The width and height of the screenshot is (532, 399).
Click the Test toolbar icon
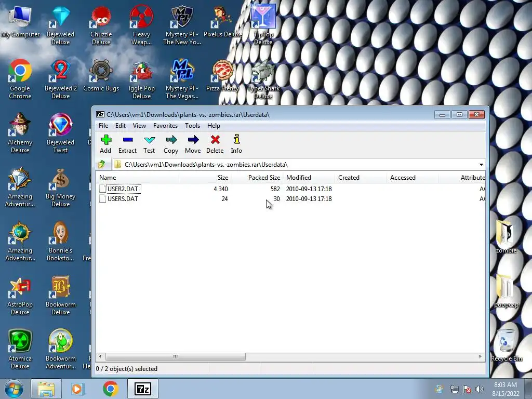point(149,144)
